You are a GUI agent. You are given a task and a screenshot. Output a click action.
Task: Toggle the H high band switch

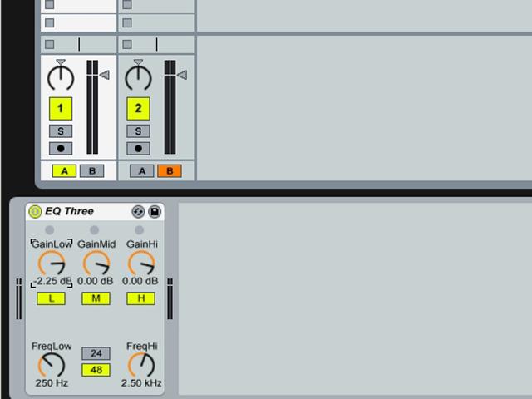coord(140,298)
